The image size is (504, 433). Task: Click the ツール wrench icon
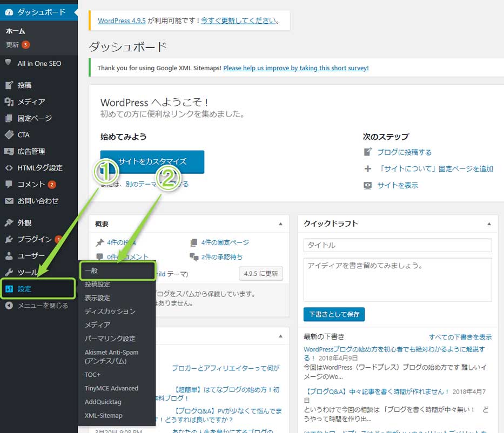9,272
